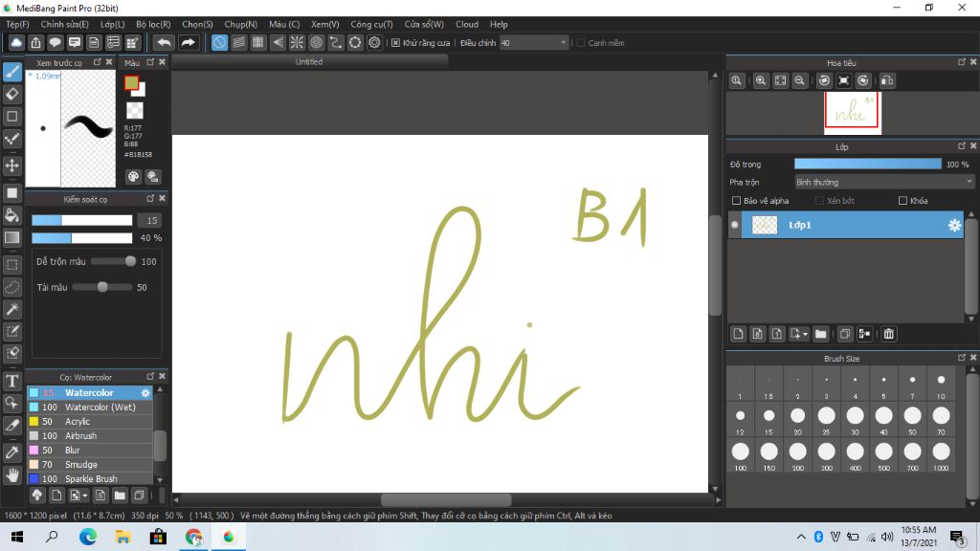Zoom out on the navigator
The height and width of the screenshot is (551, 980).
(799, 80)
